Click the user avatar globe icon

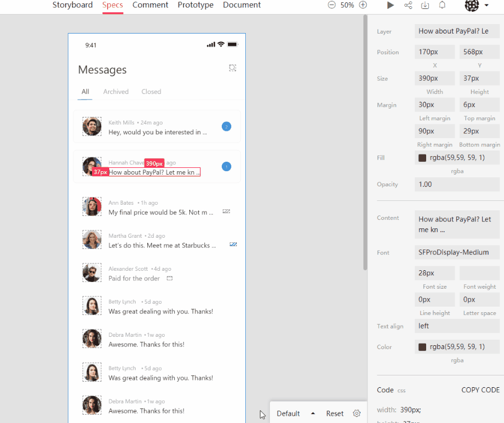(x=472, y=5)
